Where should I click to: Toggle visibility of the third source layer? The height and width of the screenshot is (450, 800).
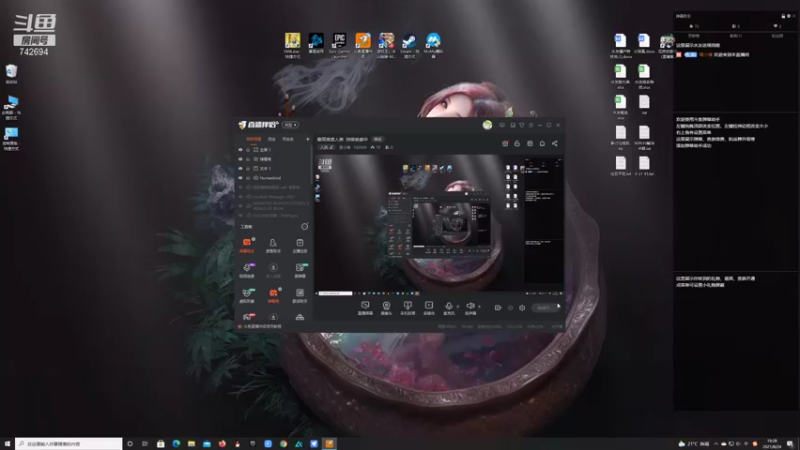(x=240, y=168)
